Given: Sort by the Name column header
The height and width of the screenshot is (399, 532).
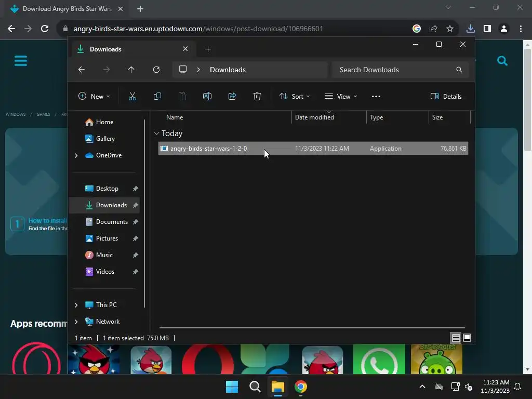Looking at the screenshot, I should click(x=175, y=117).
